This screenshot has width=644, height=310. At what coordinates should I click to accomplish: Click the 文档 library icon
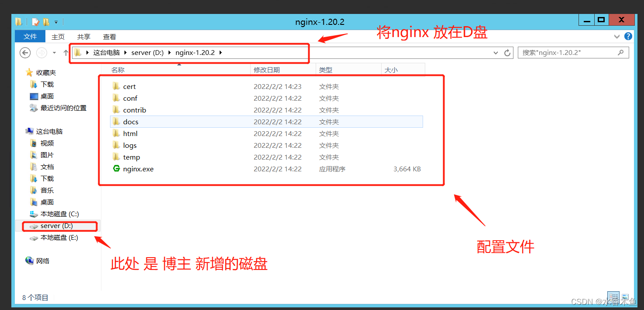(34, 167)
